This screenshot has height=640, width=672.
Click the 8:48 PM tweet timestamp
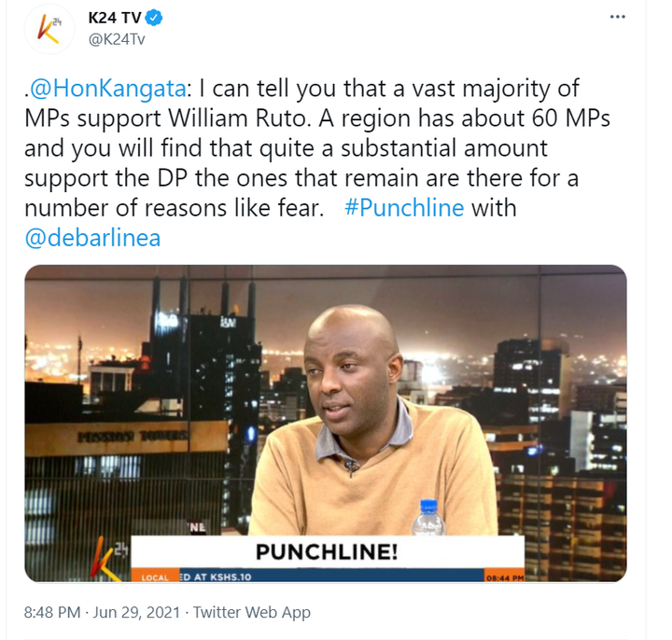tap(52, 612)
